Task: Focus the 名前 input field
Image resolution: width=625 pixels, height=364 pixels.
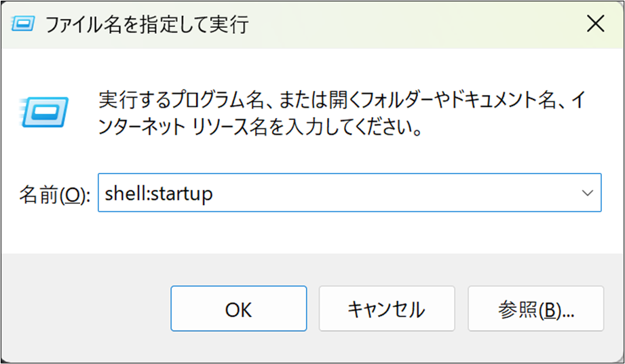Action: pyautogui.click(x=339, y=193)
